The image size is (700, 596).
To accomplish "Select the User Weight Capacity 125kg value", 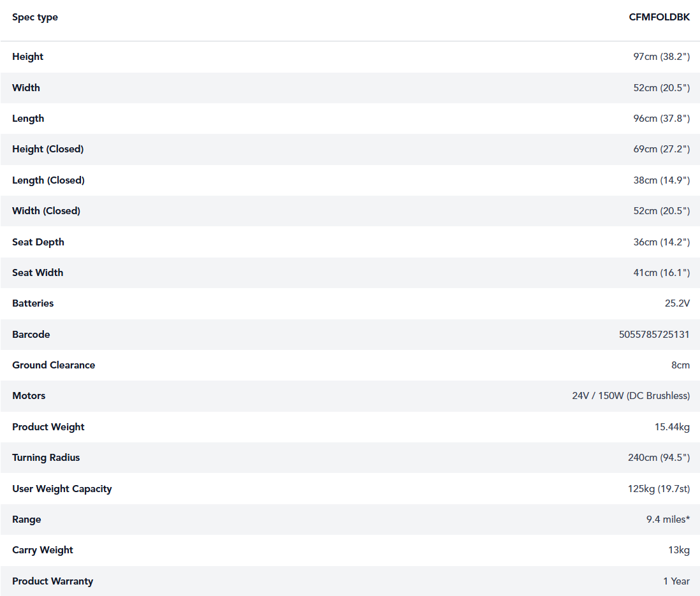I will 659,489.
